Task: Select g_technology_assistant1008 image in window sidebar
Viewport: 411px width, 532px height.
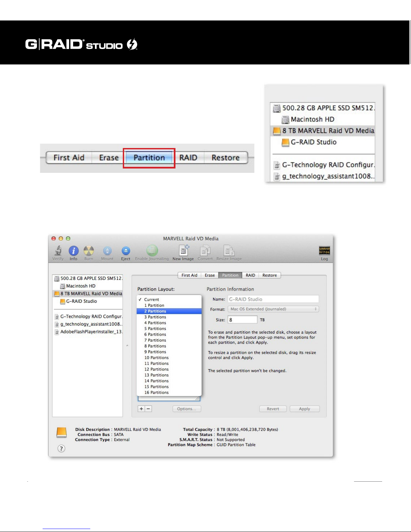Action: 88,324
